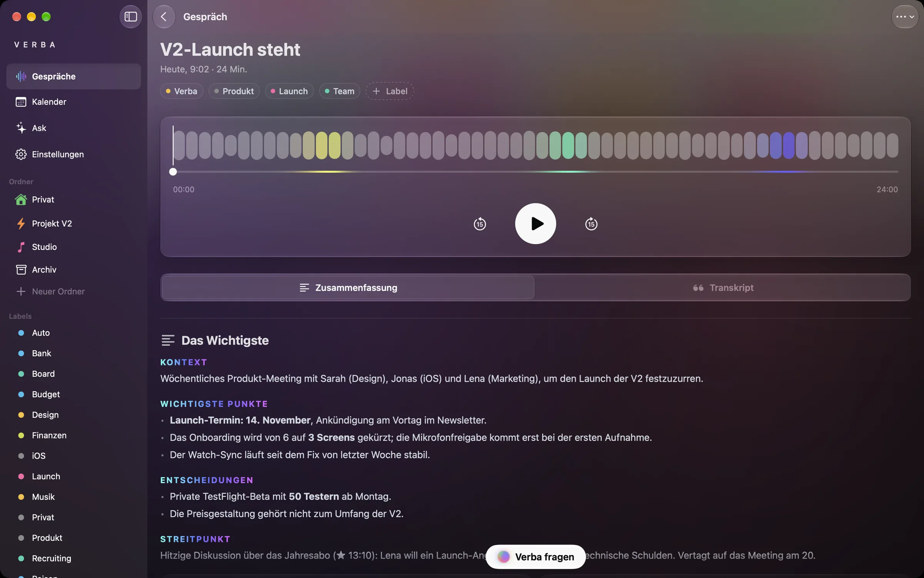Screen dimensions: 924x578
Task: Click the STREITPUNKT section heading
Action: tap(195, 539)
